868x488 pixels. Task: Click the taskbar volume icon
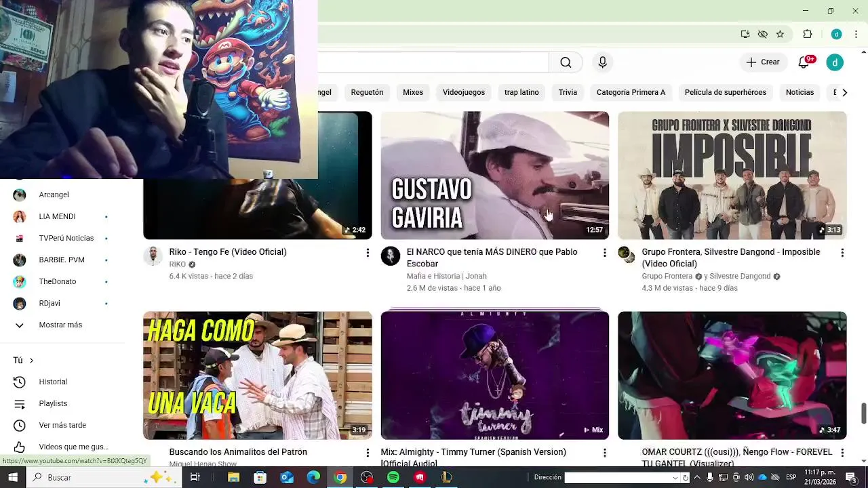tap(749, 477)
